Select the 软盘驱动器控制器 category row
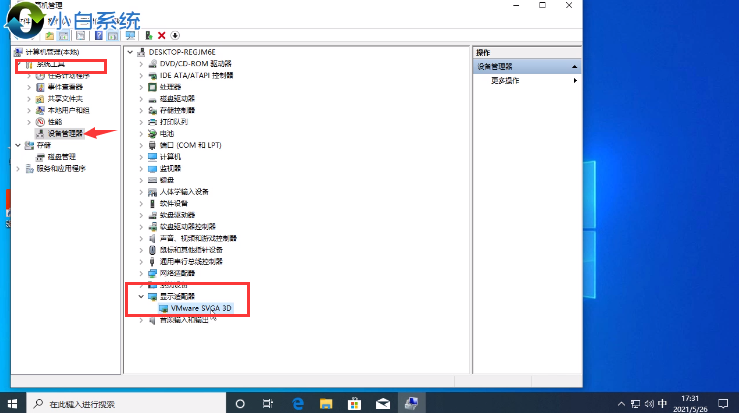Screen dimensions: 739x413 [x=188, y=227]
